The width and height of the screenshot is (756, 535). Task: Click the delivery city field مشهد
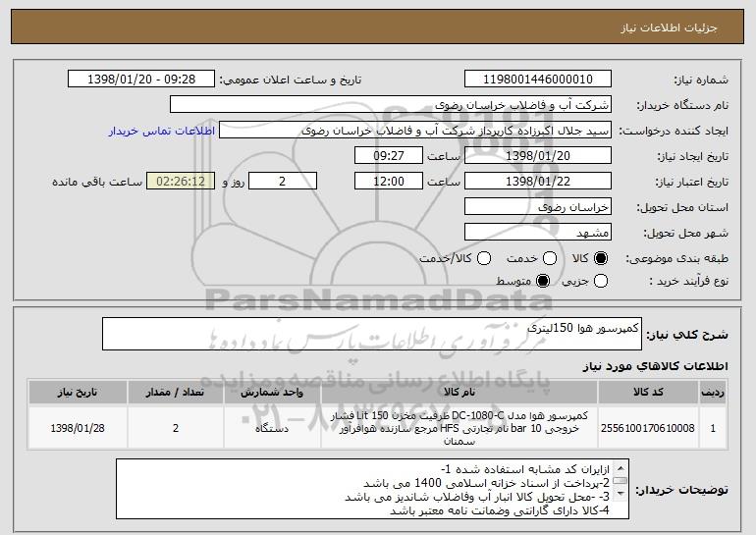tap(538, 233)
